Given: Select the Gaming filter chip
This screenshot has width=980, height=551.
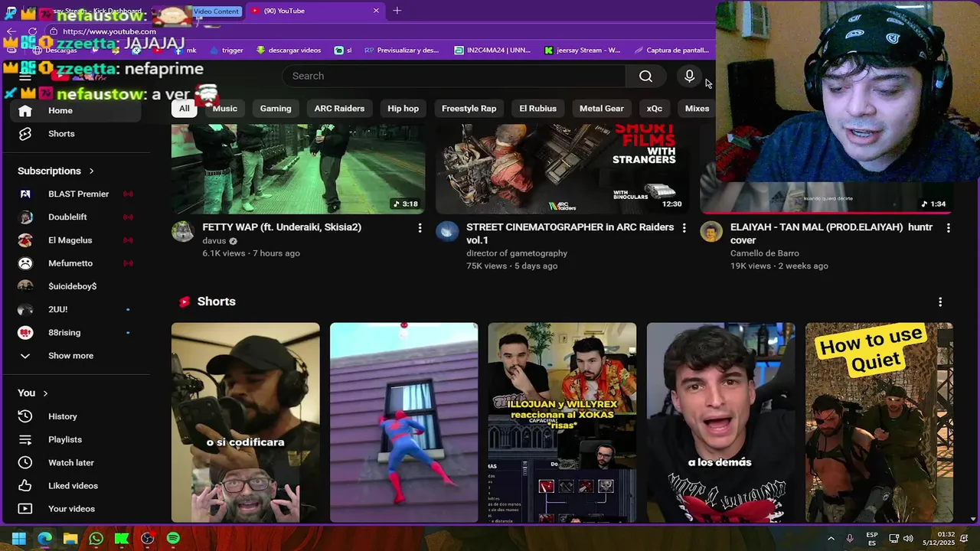Looking at the screenshot, I should 276,109.
